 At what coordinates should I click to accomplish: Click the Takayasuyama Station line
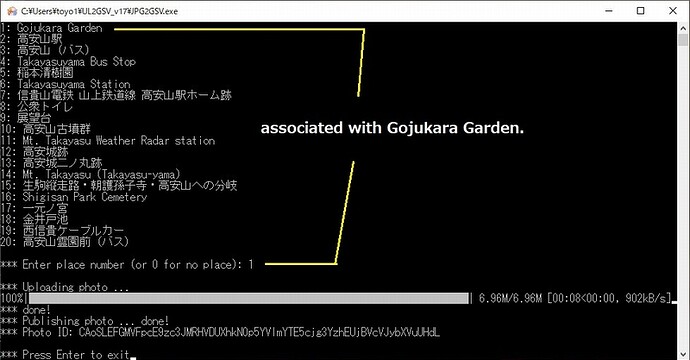point(65,84)
